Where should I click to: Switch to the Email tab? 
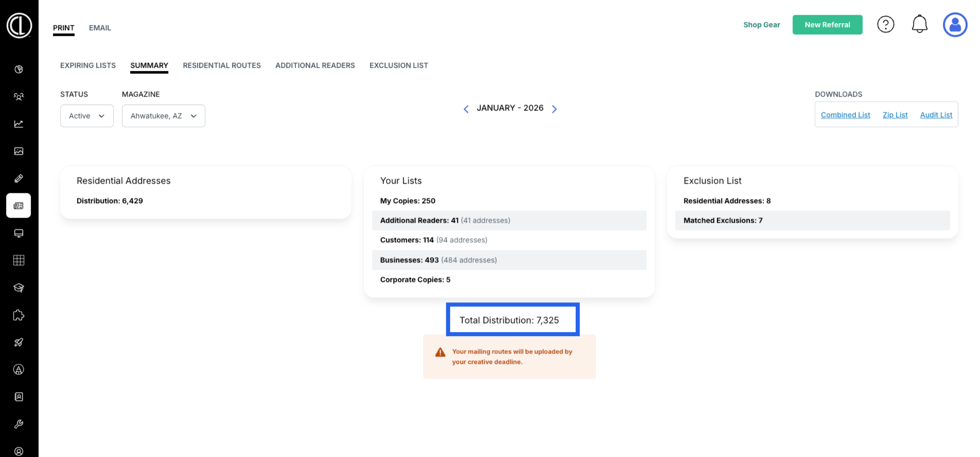click(x=100, y=28)
